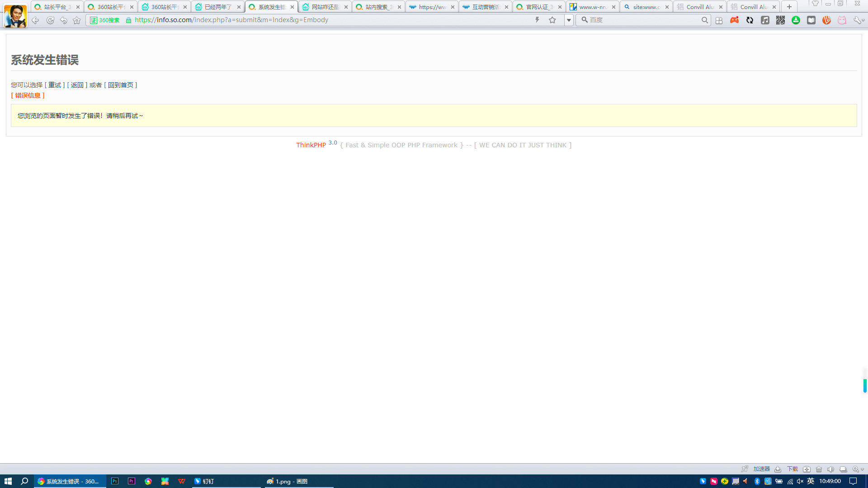Click the music note extension icon

tap(765, 20)
